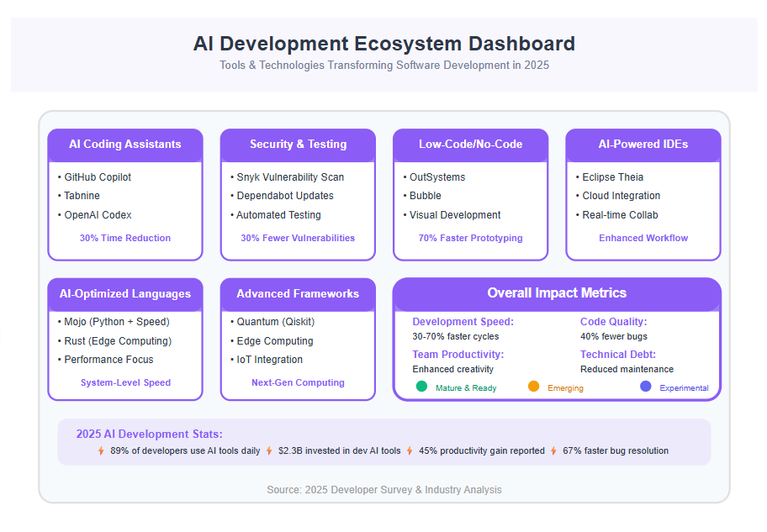The image size is (767, 532).
Task: Select the AI Coding Assistants card header
Action: pos(125,145)
